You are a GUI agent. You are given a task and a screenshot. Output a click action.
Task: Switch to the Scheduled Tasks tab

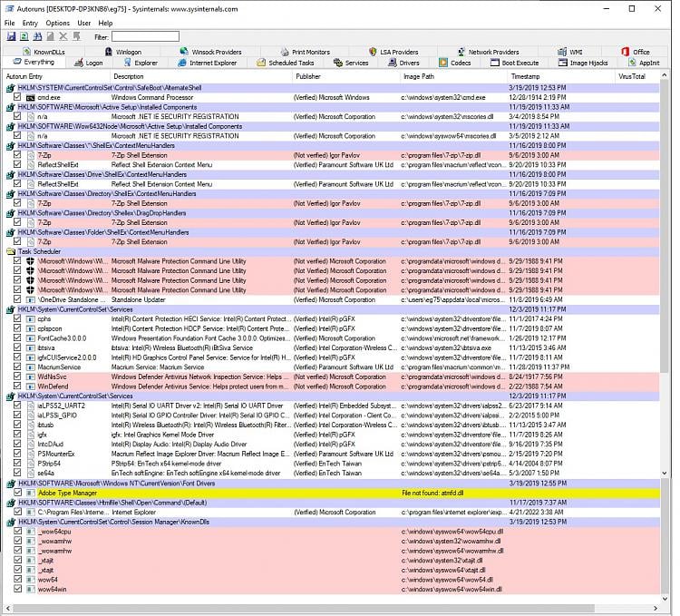tap(286, 63)
